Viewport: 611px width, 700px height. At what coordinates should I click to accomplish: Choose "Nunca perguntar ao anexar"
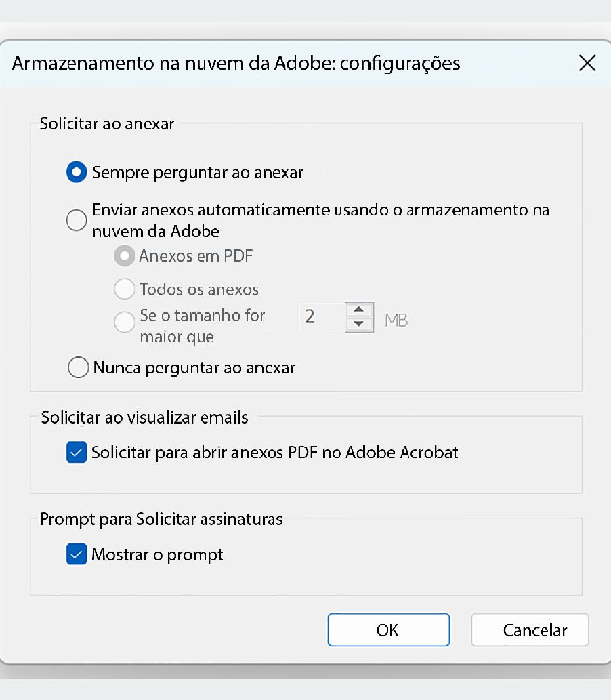[x=78, y=367]
